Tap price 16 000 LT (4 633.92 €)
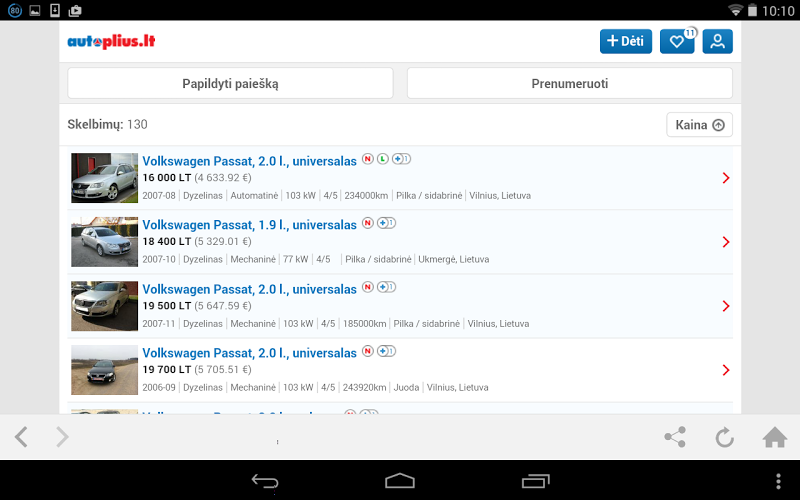 point(197,178)
